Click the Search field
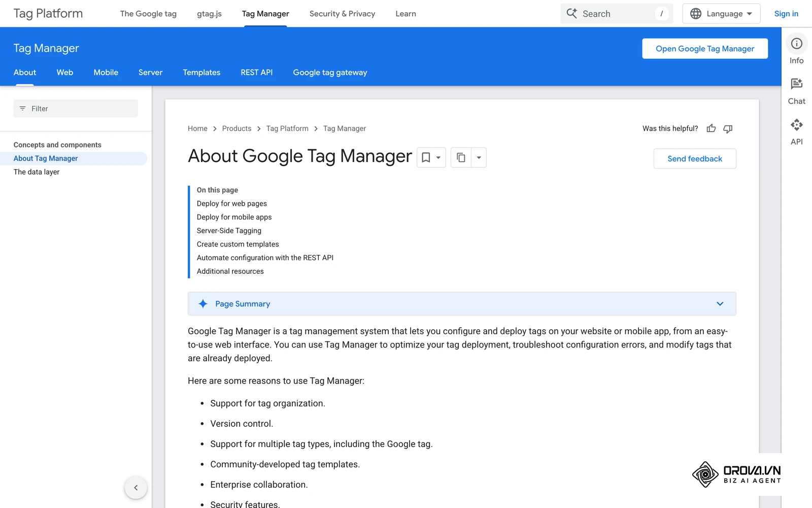Screen dimensions: 812x508 click(x=617, y=14)
